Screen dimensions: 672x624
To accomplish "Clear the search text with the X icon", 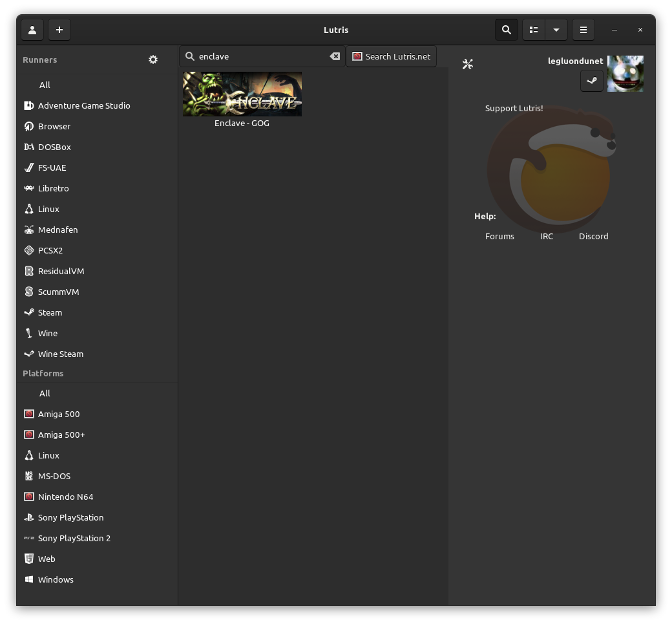I will point(335,56).
